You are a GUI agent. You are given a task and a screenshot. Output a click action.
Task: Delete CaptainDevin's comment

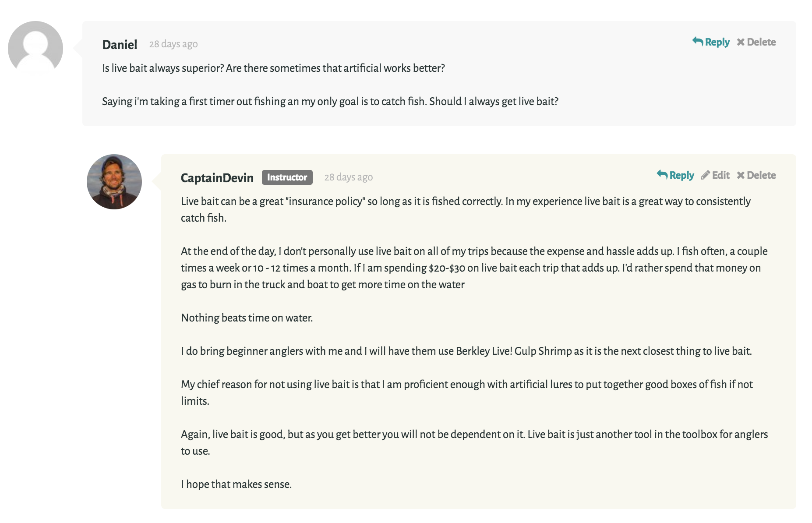[756, 175]
